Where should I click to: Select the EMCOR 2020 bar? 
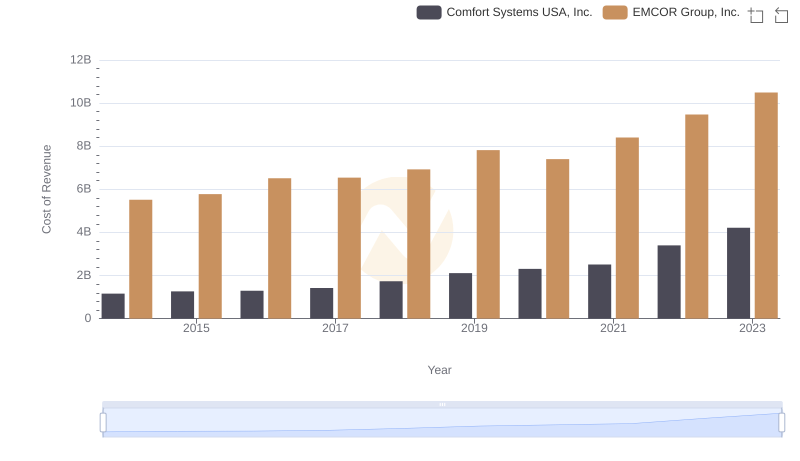click(558, 239)
